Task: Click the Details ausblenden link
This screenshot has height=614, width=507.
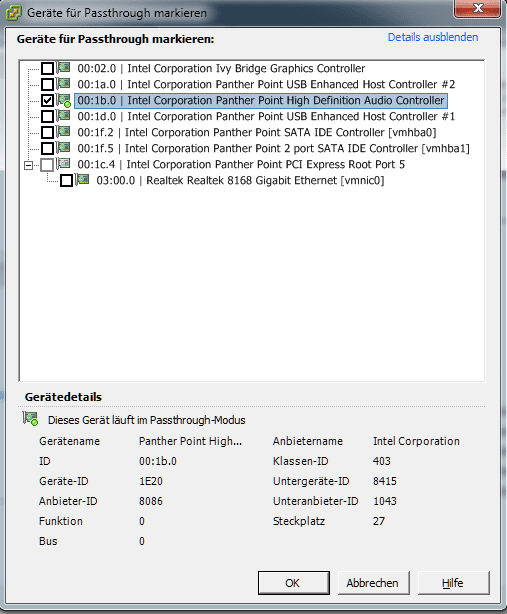Action: (433, 37)
